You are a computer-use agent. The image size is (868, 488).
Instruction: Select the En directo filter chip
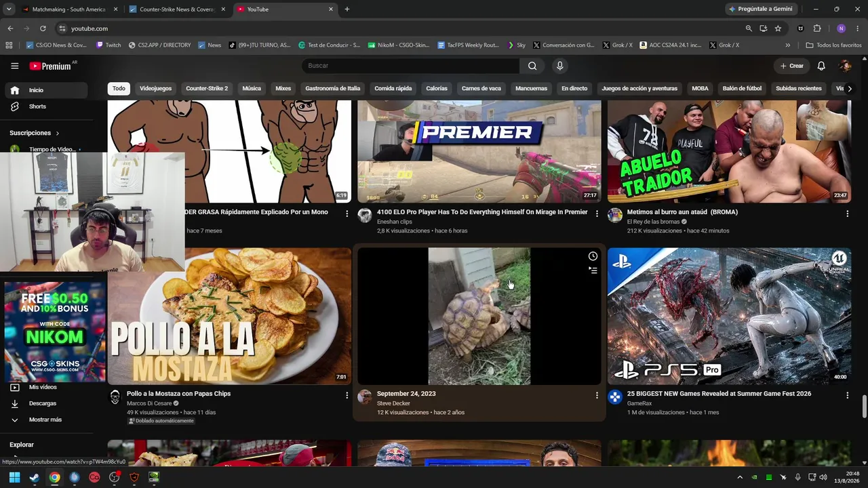point(574,89)
